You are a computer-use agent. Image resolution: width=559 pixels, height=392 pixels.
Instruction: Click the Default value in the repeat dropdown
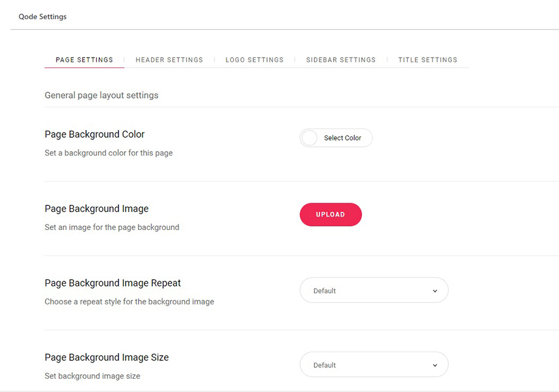coord(324,290)
